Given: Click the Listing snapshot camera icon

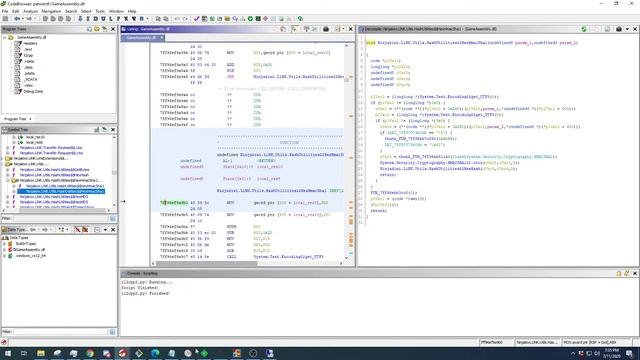Looking at the screenshot, I should [326, 29].
